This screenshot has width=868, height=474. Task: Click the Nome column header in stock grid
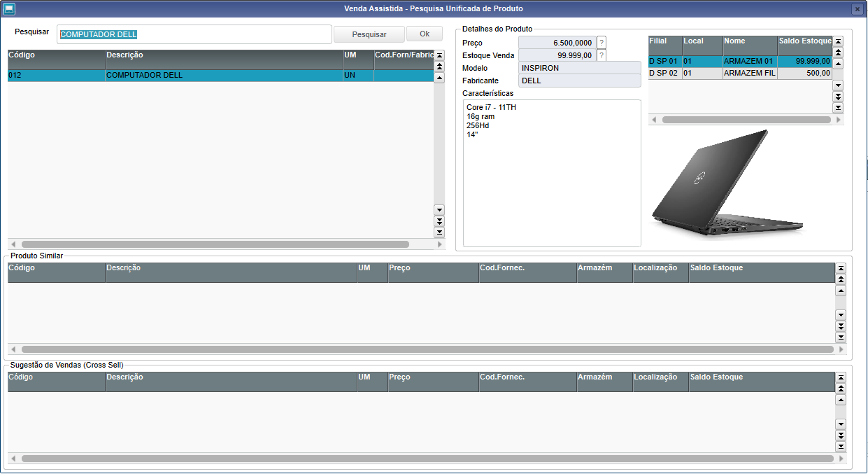click(750, 46)
